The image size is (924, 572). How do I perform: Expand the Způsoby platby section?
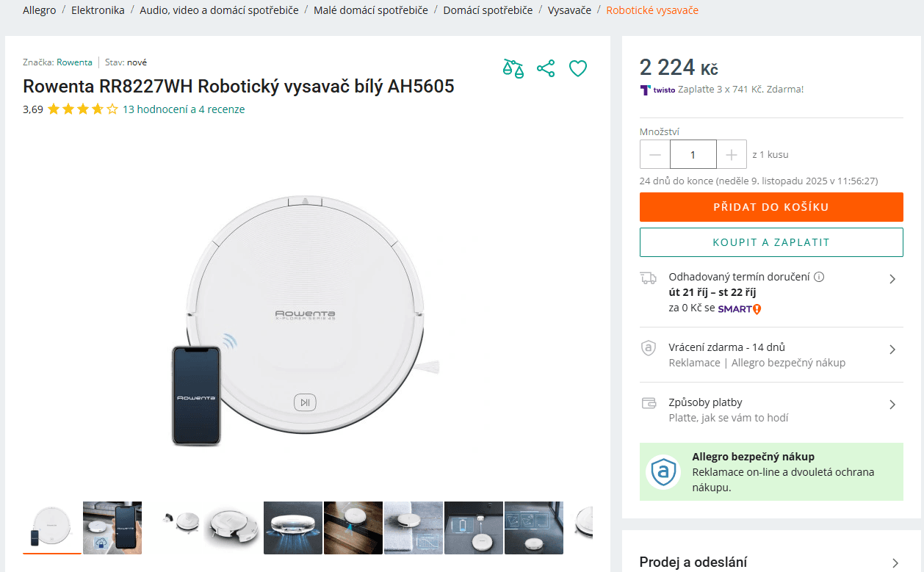click(892, 405)
